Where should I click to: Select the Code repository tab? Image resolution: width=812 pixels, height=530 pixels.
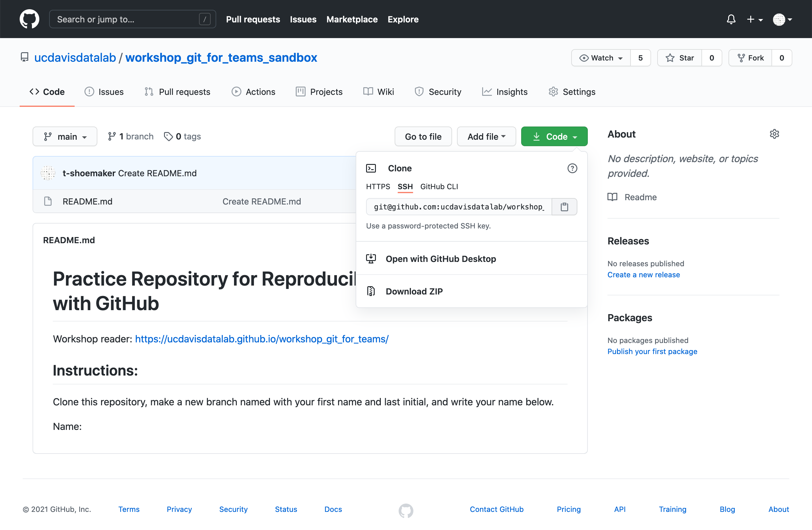point(47,92)
